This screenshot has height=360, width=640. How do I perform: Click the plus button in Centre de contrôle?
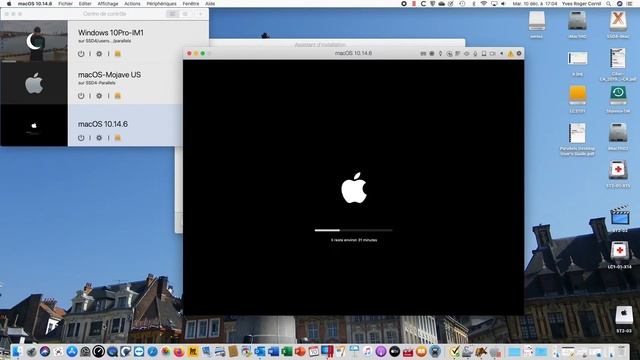[200, 14]
